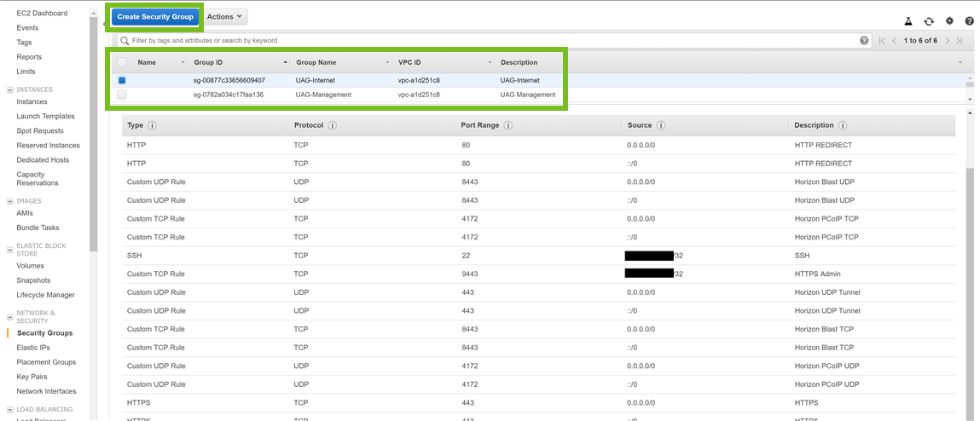Open the Name column dropdown arrow

point(183,63)
